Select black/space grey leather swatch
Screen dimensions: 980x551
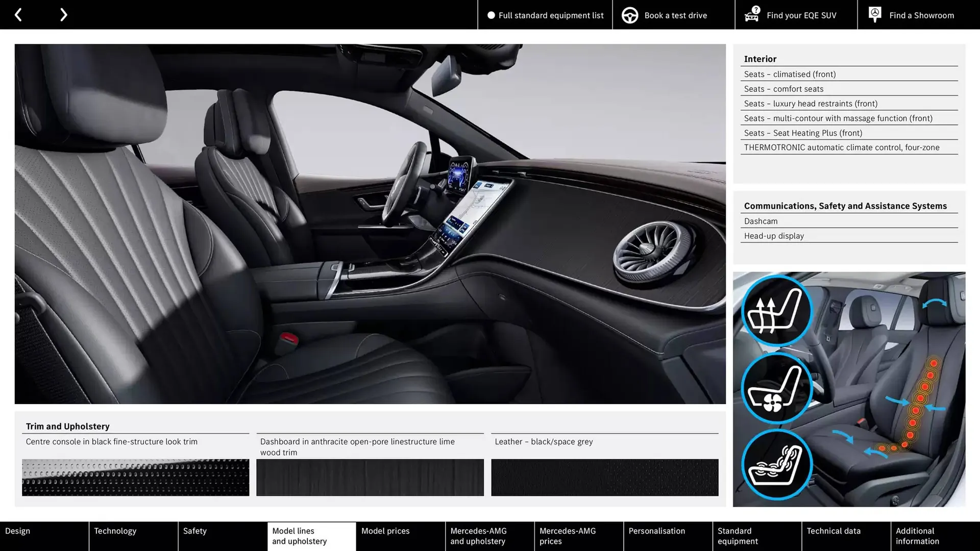click(x=604, y=478)
